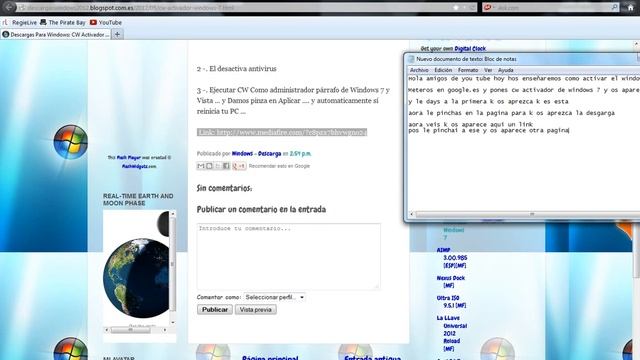Click the comment text box
The width and height of the screenshot is (640, 360).
click(x=289, y=256)
